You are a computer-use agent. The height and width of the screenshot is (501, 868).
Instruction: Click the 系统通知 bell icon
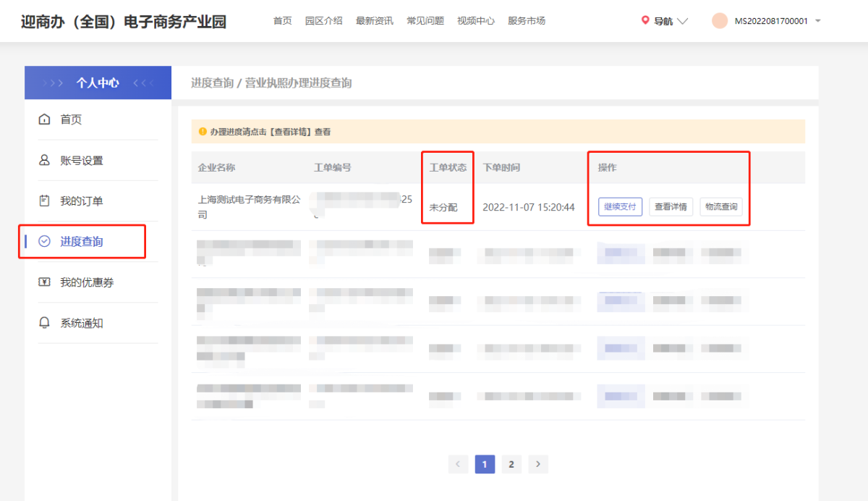tap(44, 323)
